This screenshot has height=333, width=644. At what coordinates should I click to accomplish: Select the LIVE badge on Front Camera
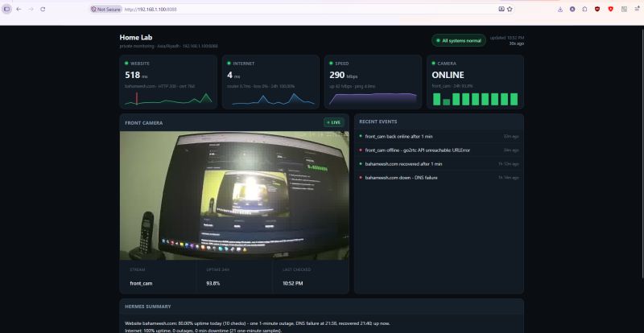click(333, 122)
